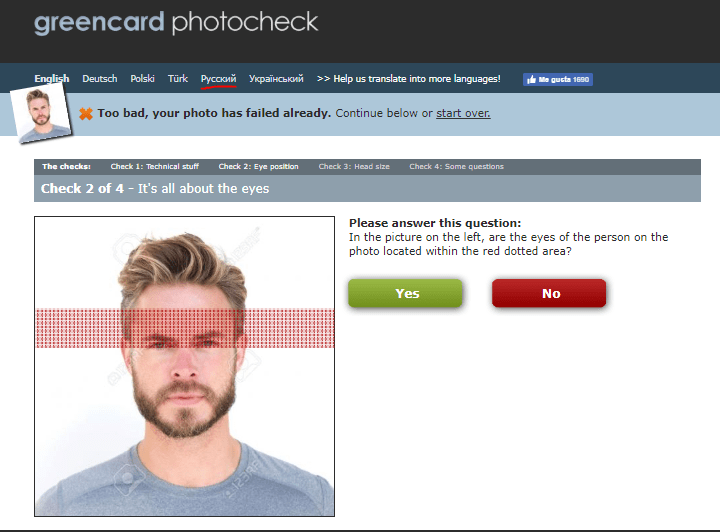Switch language to Русский
This screenshot has height=532, width=720.
pyautogui.click(x=219, y=79)
